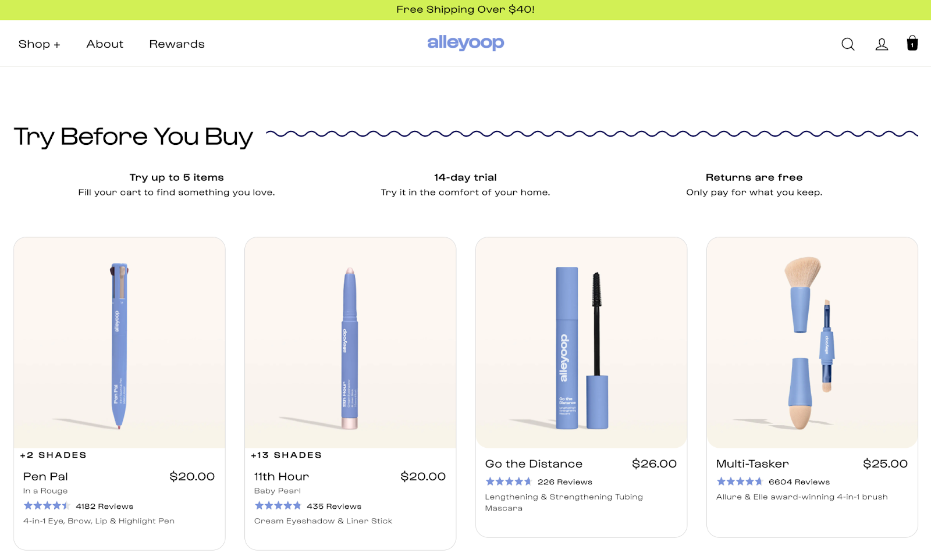Click the Try up to 5 items text

(177, 177)
